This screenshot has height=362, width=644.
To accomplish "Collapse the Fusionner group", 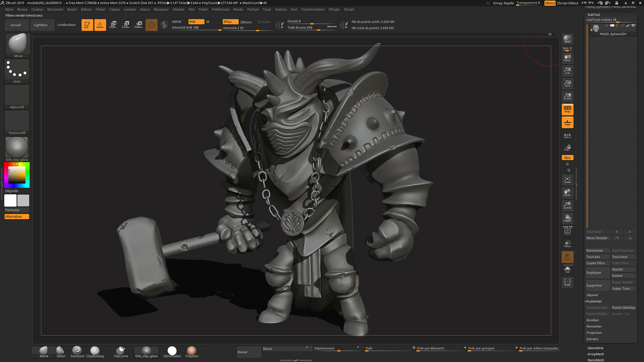I will (x=594, y=301).
